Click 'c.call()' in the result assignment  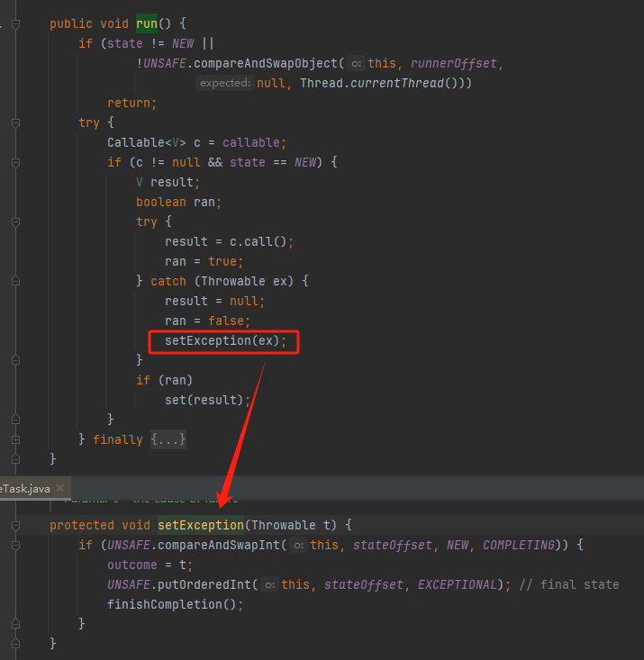click(x=258, y=241)
